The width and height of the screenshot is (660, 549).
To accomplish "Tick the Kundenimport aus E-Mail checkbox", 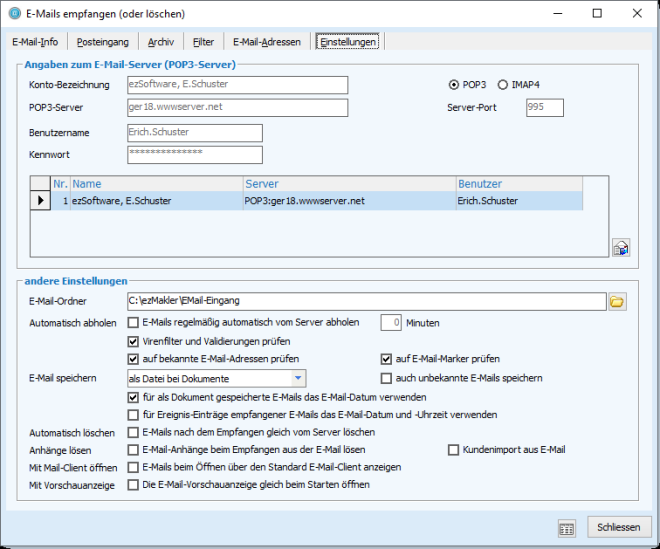I will [x=455, y=450].
